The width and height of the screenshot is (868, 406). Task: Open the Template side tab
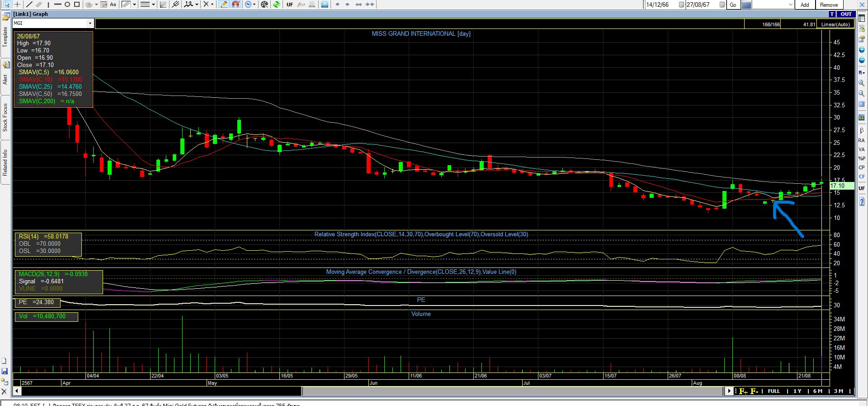[x=5, y=37]
